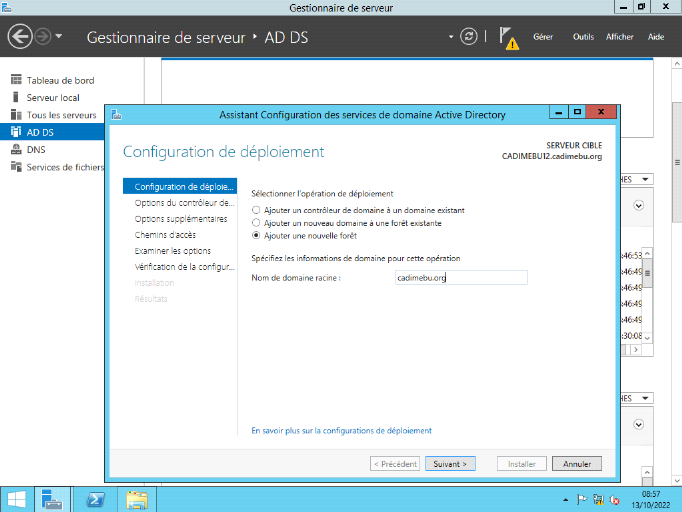Select 'Ajouter une nouvelle forêt' radio button
The height and width of the screenshot is (512, 682).
(256, 235)
